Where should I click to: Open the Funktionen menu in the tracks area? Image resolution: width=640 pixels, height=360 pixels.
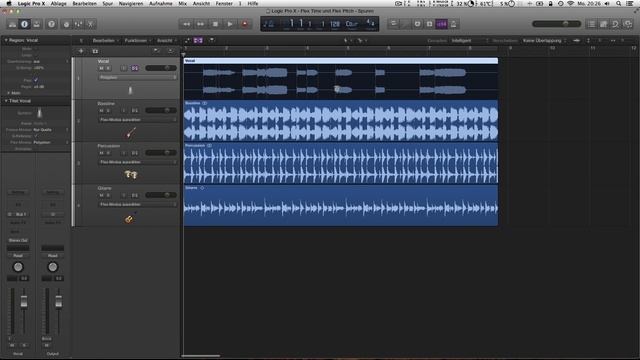pyautogui.click(x=137, y=40)
